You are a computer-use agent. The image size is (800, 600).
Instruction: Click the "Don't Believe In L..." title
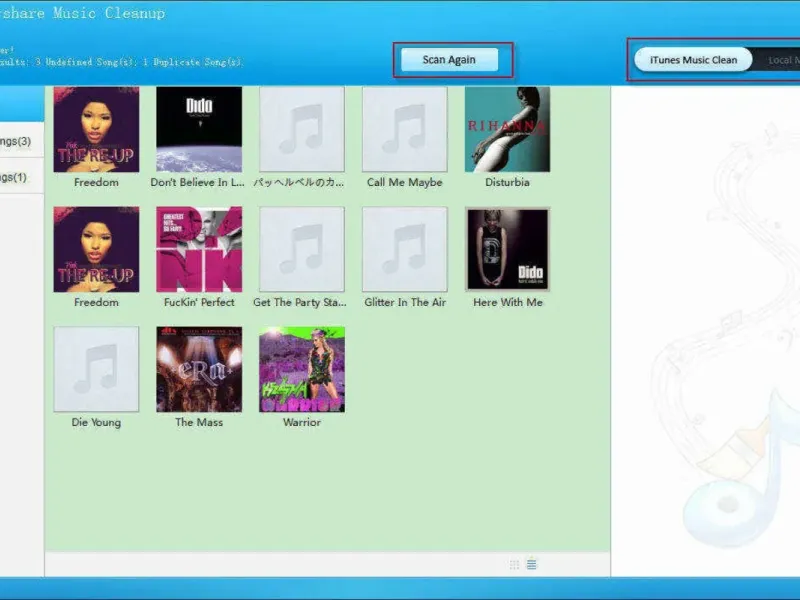[x=197, y=182]
